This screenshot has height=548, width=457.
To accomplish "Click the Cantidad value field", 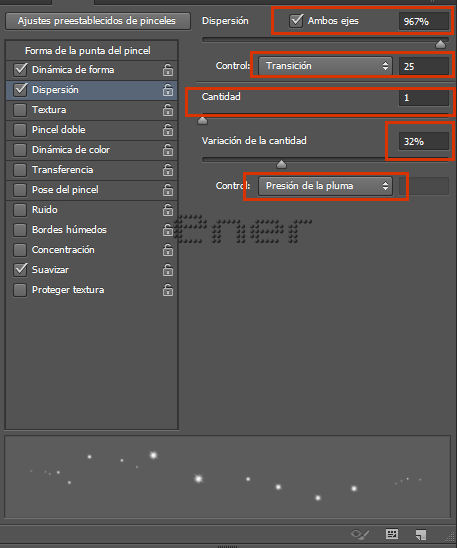I will [x=424, y=98].
